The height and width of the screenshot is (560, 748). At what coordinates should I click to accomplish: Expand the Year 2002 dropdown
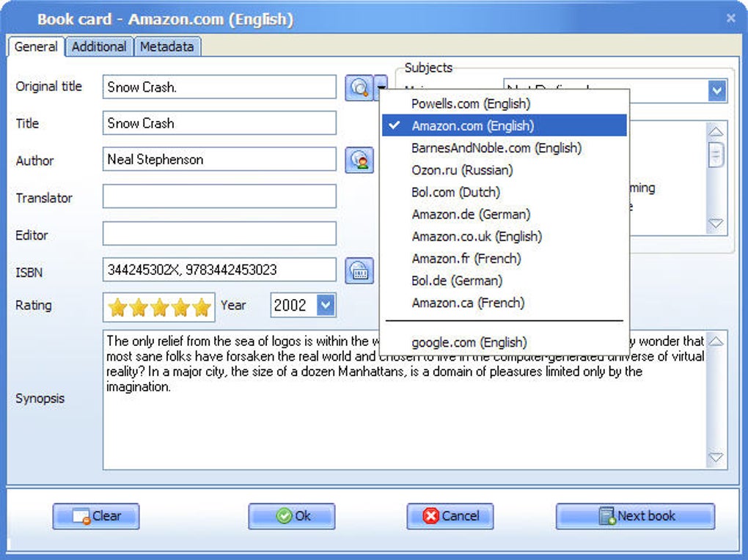point(326,305)
